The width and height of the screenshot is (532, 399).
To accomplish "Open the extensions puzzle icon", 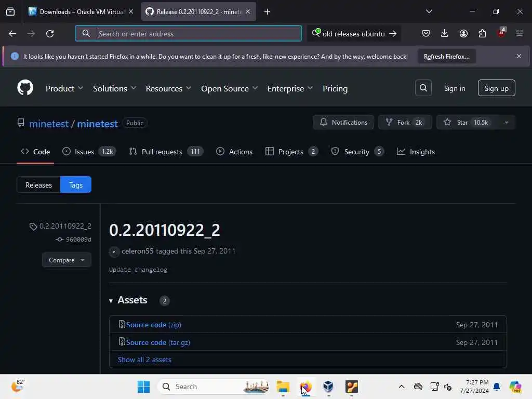I will (482, 33).
